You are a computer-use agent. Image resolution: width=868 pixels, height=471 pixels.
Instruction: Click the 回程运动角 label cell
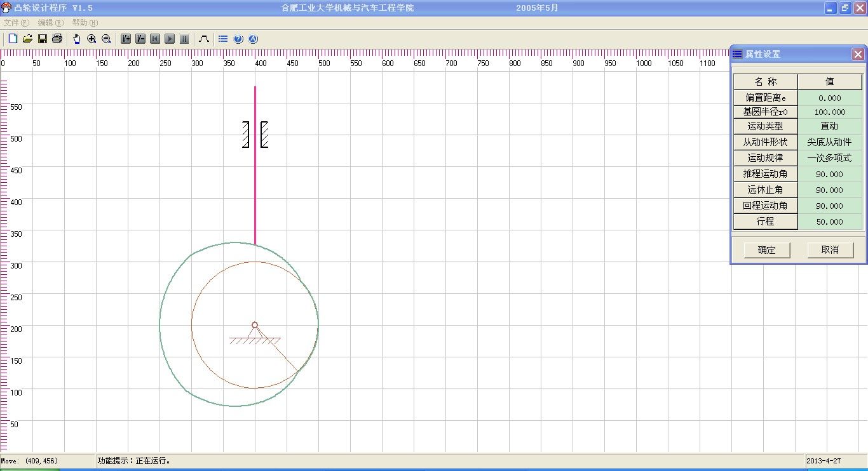tap(766, 206)
